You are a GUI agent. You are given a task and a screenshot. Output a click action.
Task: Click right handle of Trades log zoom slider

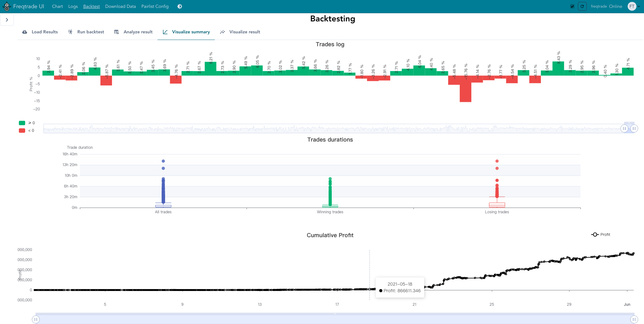coord(634,128)
